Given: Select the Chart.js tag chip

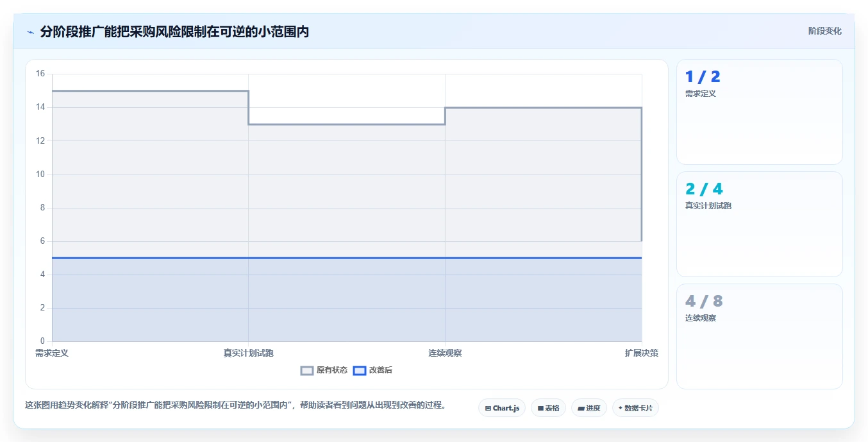Looking at the screenshot, I should [502, 408].
